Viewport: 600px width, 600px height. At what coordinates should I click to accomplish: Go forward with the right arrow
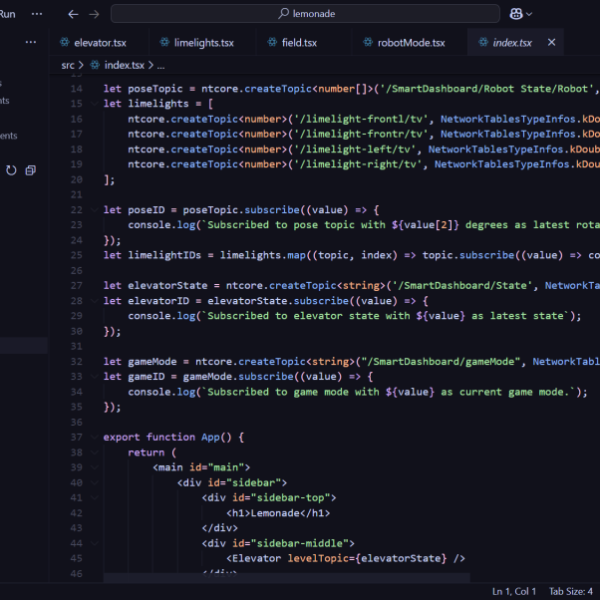click(x=94, y=15)
